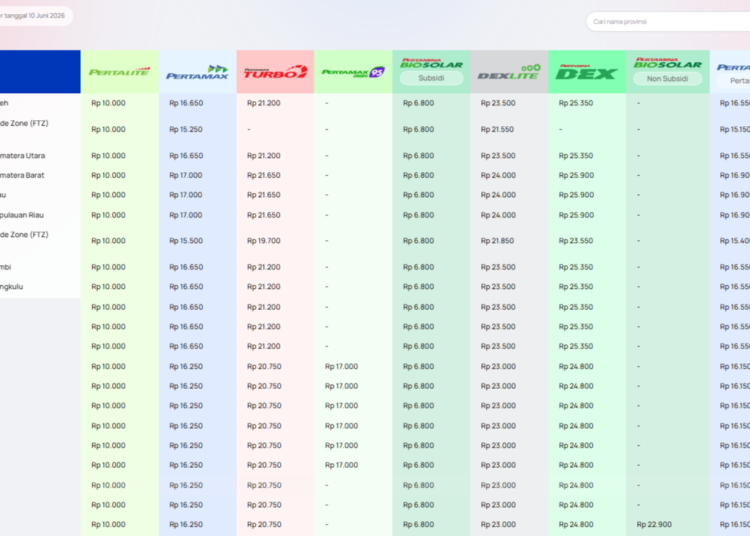The width and height of the screenshot is (750, 536).
Task: Click the Free Trade Zone label beside Rp 15.250
Action: (24, 123)
